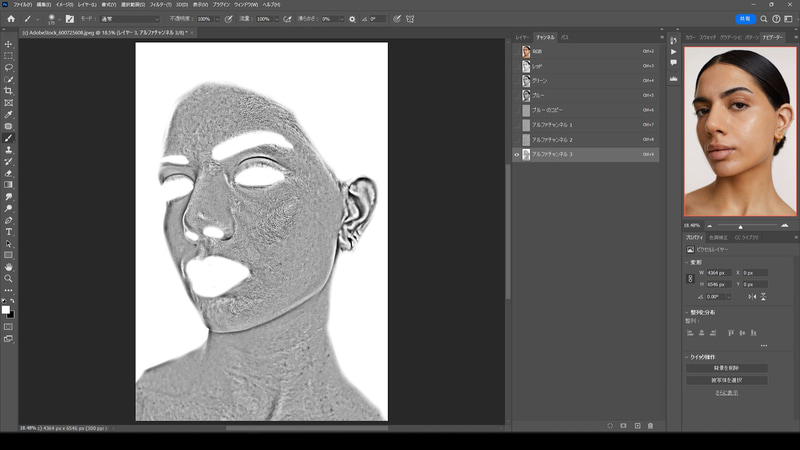800x450 pixels.
Task: Switch to the パス tab
Action: 565,37
